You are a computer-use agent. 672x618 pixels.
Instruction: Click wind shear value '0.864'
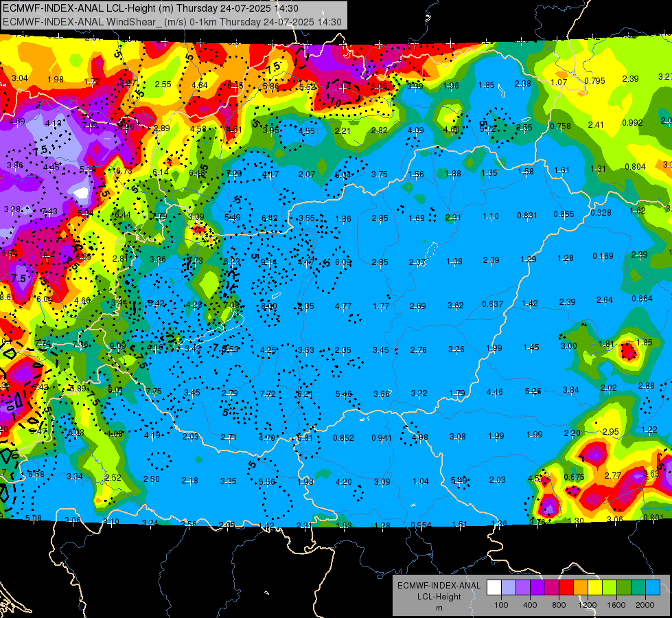642,299
